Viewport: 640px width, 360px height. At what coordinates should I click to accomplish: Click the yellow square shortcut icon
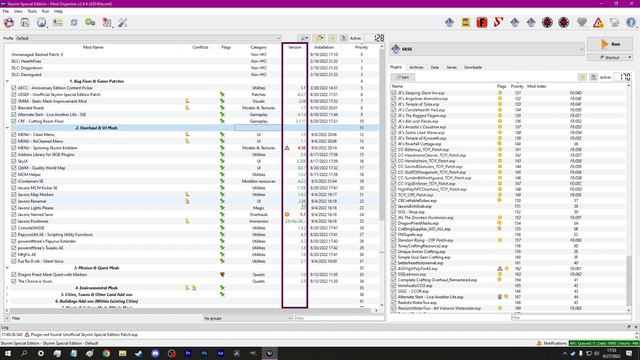tap(466, 22)
